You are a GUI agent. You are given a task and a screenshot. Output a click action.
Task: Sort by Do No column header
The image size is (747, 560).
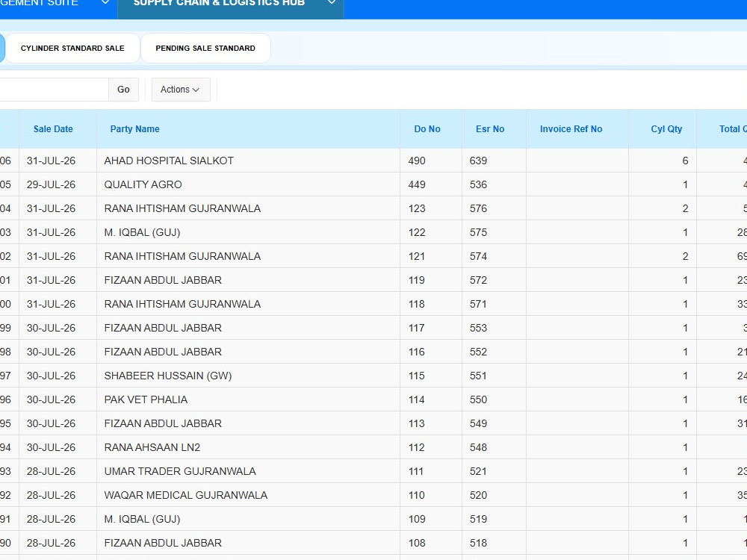(427, 129)
